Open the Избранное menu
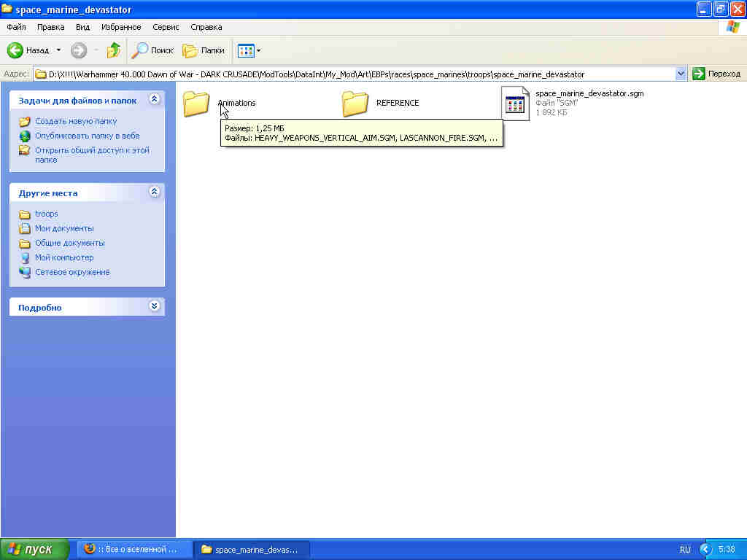Screen dimensions: 747x560 tap(121, 27)
